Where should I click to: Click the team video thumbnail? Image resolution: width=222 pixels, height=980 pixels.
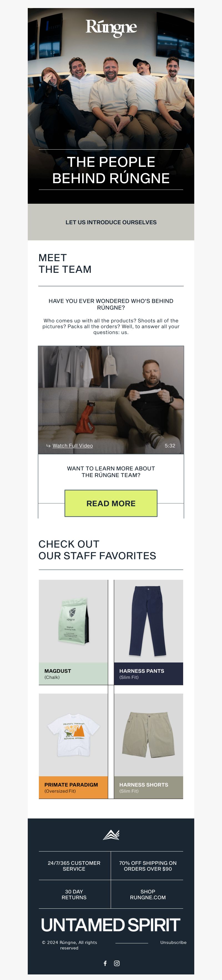point(111,400)
